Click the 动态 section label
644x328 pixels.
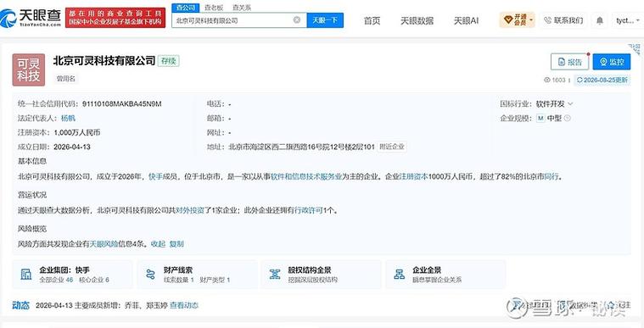tap(20, 305)
